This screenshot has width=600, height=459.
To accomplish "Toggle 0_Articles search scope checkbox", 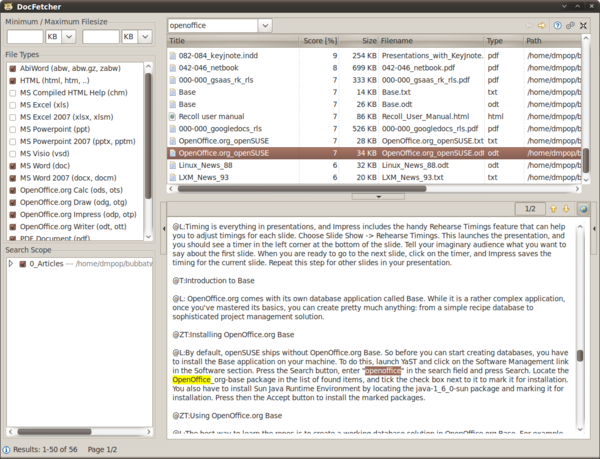I will click(23, 264).
